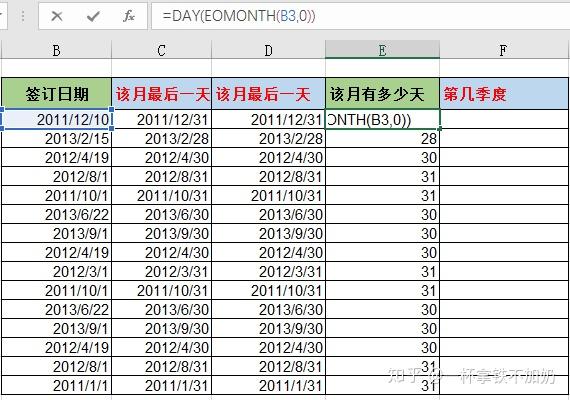
Task: Select cell with date 2011/12/10
Action: 57,119
